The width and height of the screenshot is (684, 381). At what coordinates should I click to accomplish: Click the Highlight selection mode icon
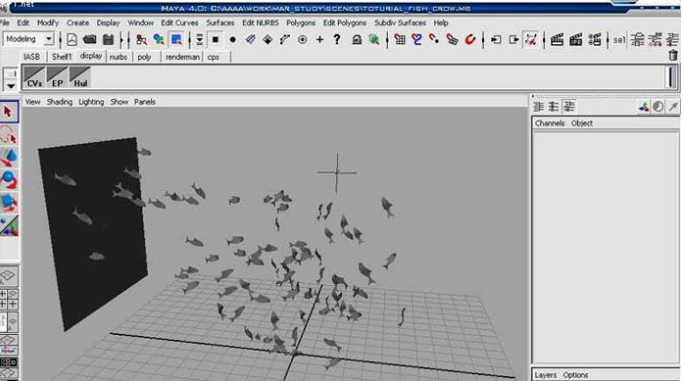pyautogui.click(x=374, y=40)
